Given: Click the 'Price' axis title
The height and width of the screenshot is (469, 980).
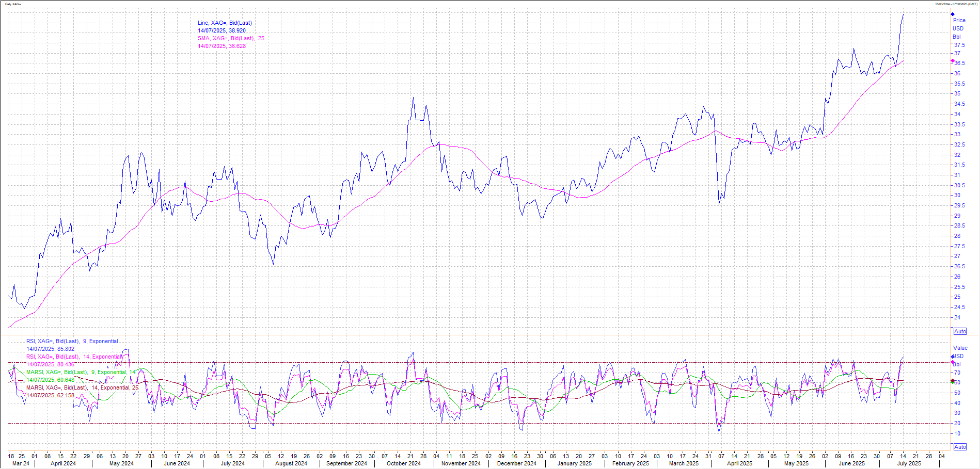Looking at the screenshot, I should click(959, 20).
